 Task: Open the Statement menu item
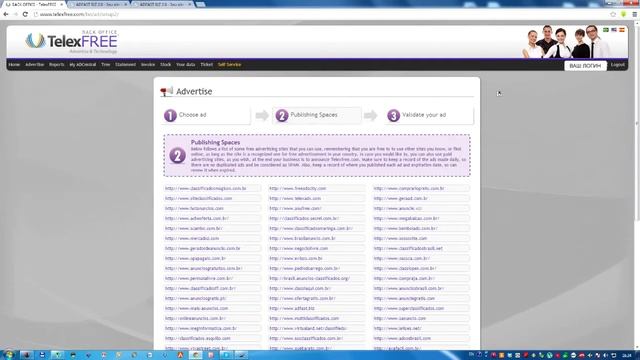coord(125,64)
